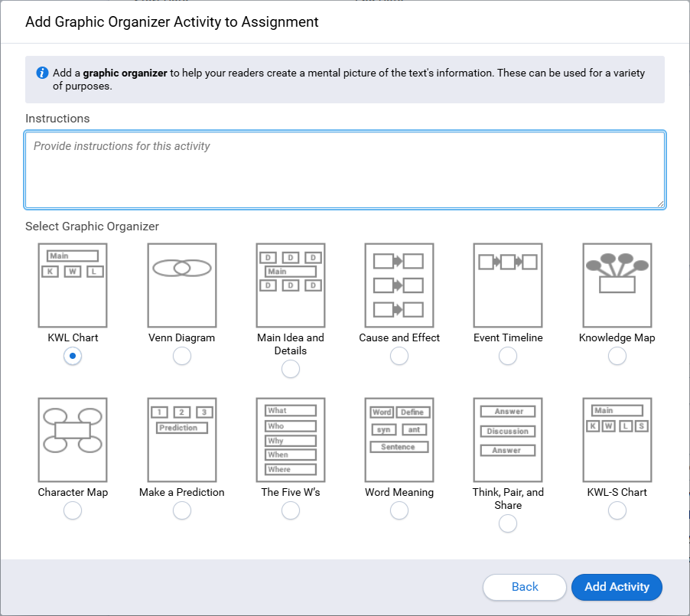Click the Character Map thumbnail
The image size is (690, 616).
pyautogui.click(x=73, y=440)
